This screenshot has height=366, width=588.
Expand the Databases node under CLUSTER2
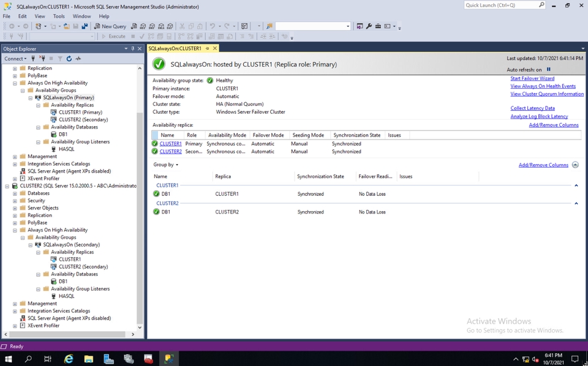[x=15, y=193]
